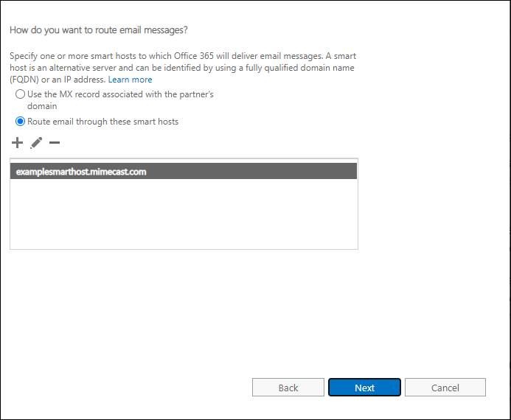
Task: Cancel the connector wizard
Action: tap(445, 388)
